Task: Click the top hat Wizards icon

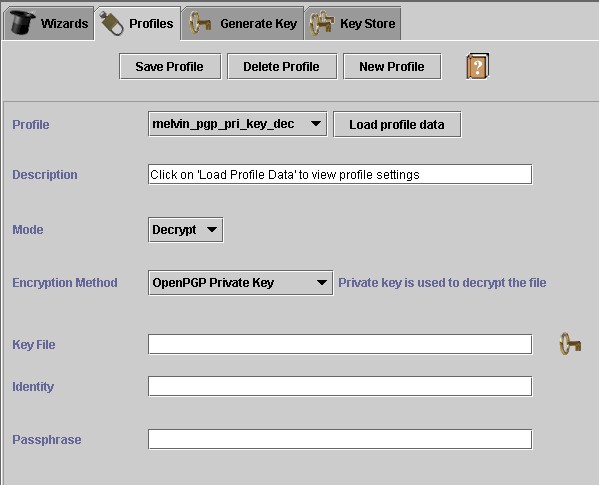Action: (x=23, y=23)
